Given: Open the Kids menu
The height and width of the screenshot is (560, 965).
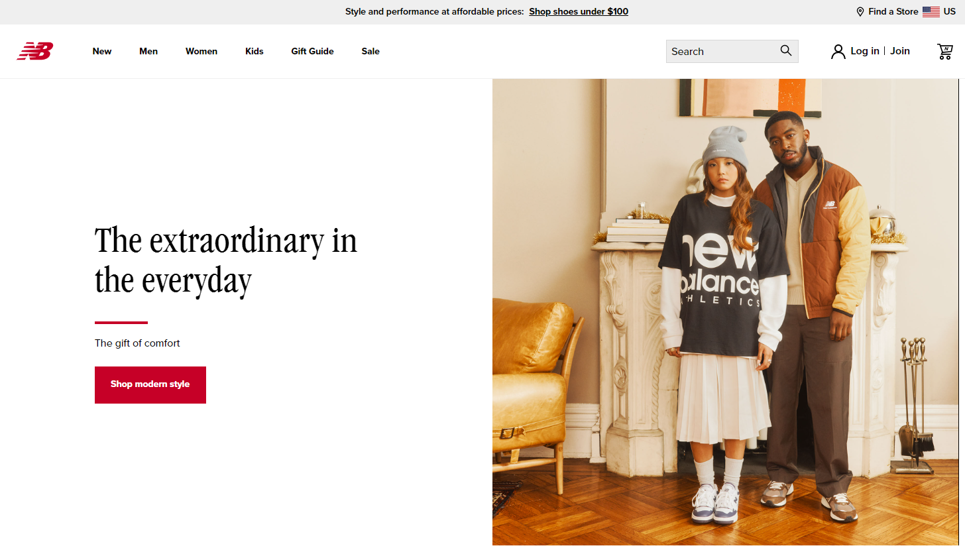Looking at the screenshot, I should point(255,51).
